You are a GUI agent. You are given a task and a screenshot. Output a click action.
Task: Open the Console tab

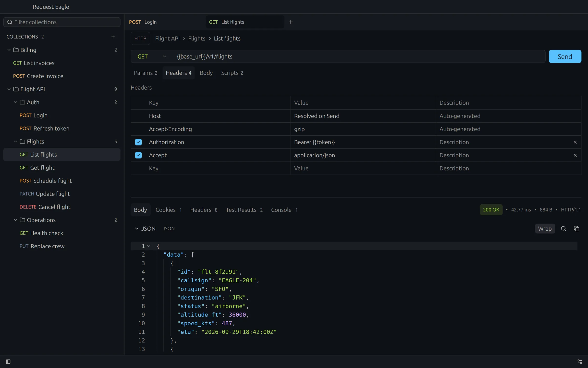284,210
